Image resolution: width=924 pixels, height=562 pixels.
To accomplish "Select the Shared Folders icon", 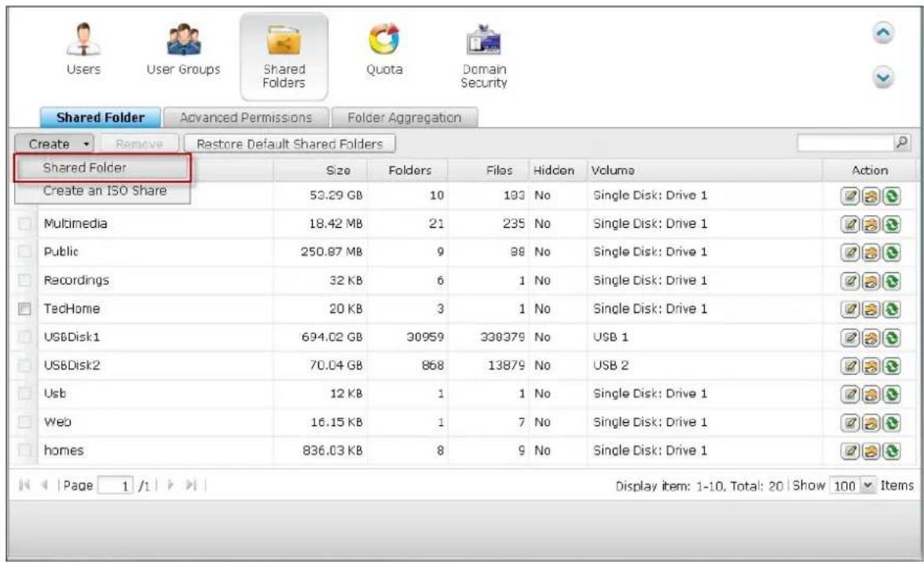I will (x=284, y=40).
